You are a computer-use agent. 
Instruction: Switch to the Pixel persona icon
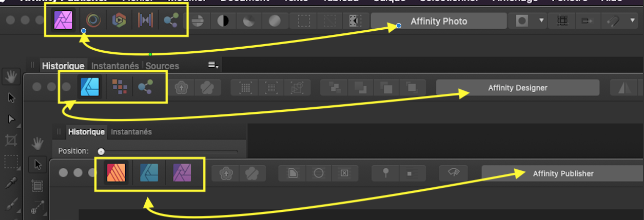pos(120,87)
